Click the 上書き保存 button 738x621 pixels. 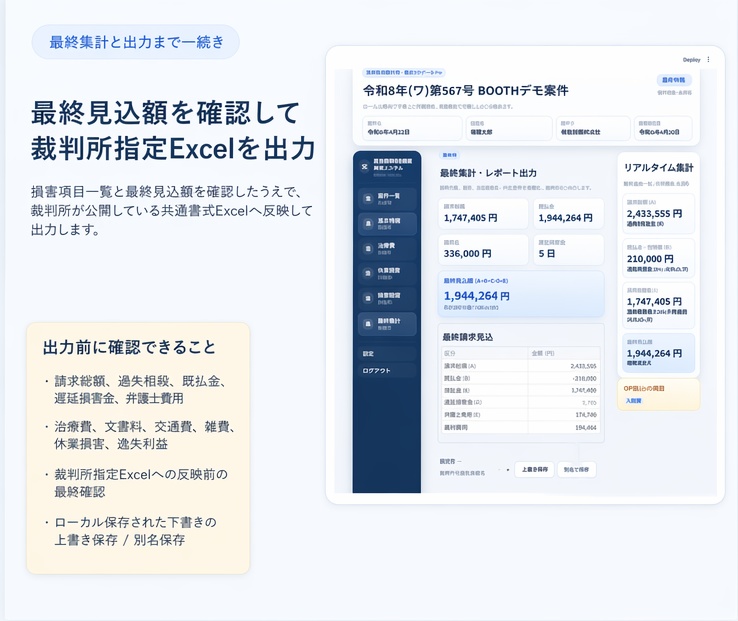pos(535,469)
